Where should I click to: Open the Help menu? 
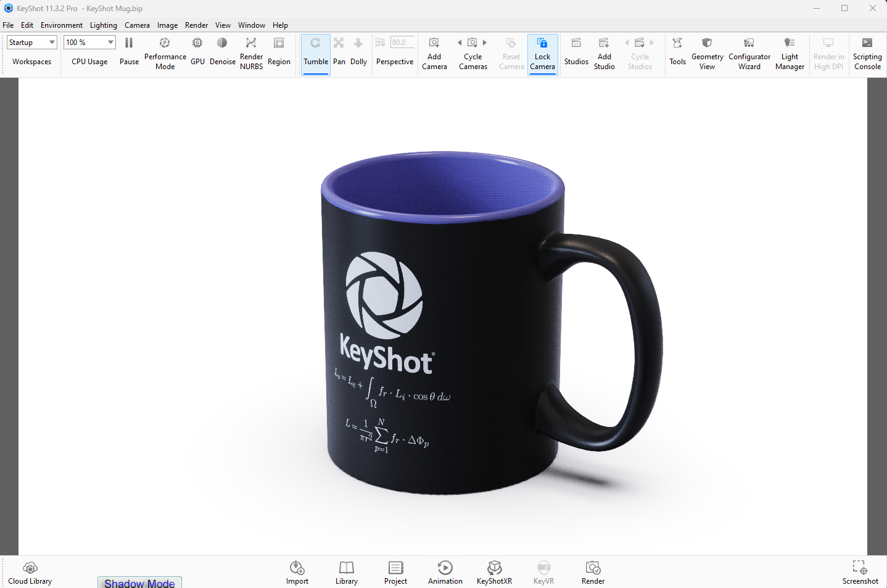280,25
